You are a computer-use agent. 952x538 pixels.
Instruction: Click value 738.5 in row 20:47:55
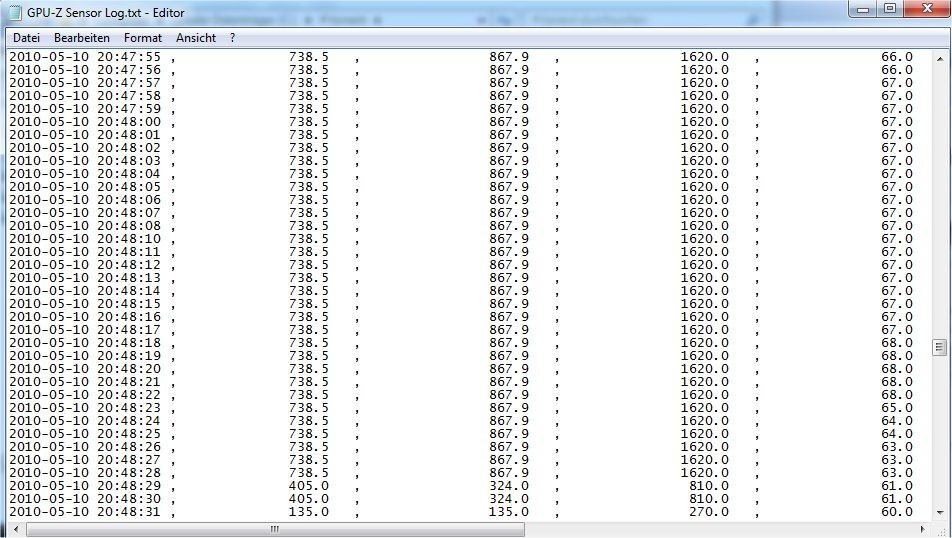(309, 57)
